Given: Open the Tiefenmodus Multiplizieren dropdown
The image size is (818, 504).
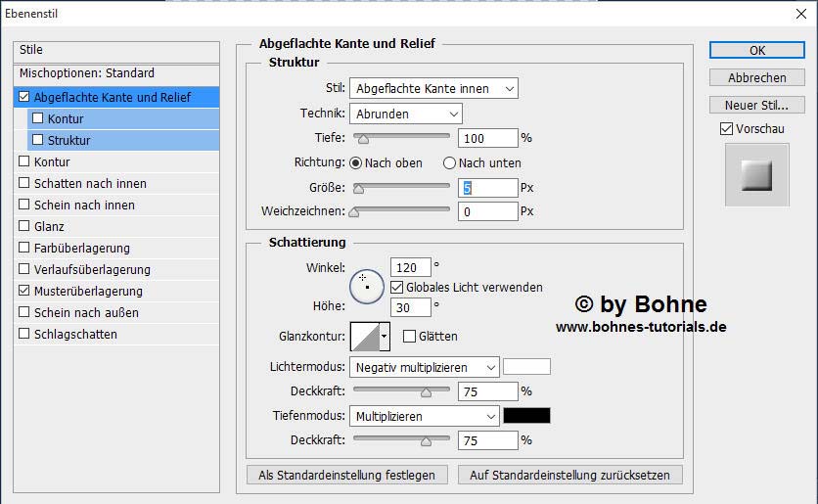Looking at the screenshot, I should 424,416.
